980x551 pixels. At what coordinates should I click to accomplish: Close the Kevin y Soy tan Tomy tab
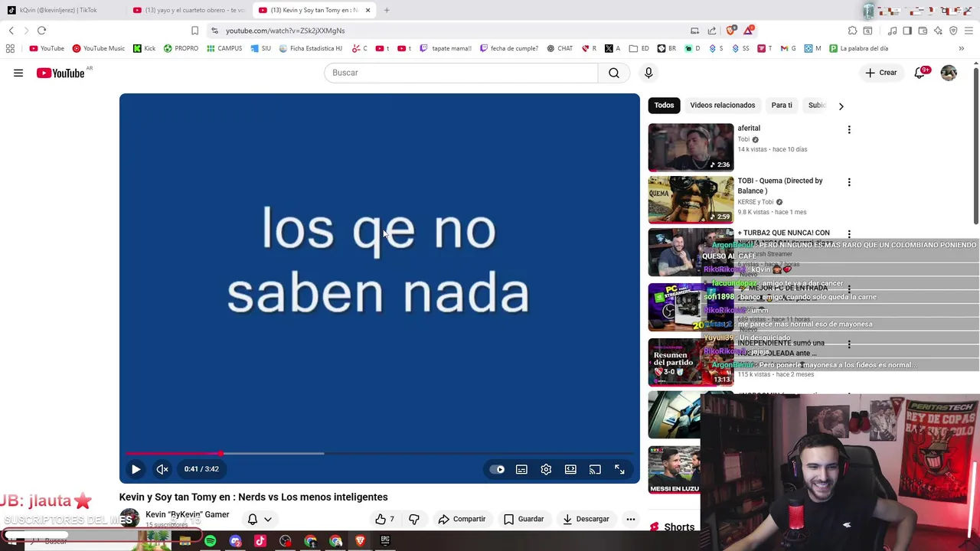[x=367, y=10]
